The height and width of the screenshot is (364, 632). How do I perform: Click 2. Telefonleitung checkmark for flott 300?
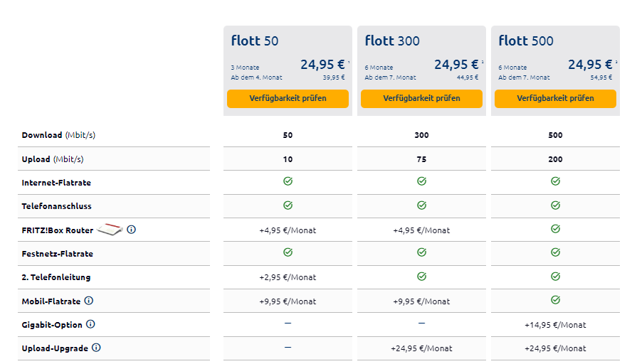click(x=421, y=277)
